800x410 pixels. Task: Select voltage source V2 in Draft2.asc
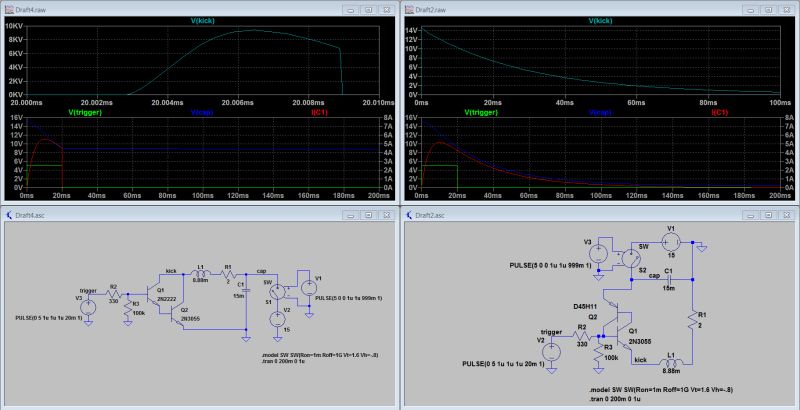pyautogui.click(x=552, y=352)
